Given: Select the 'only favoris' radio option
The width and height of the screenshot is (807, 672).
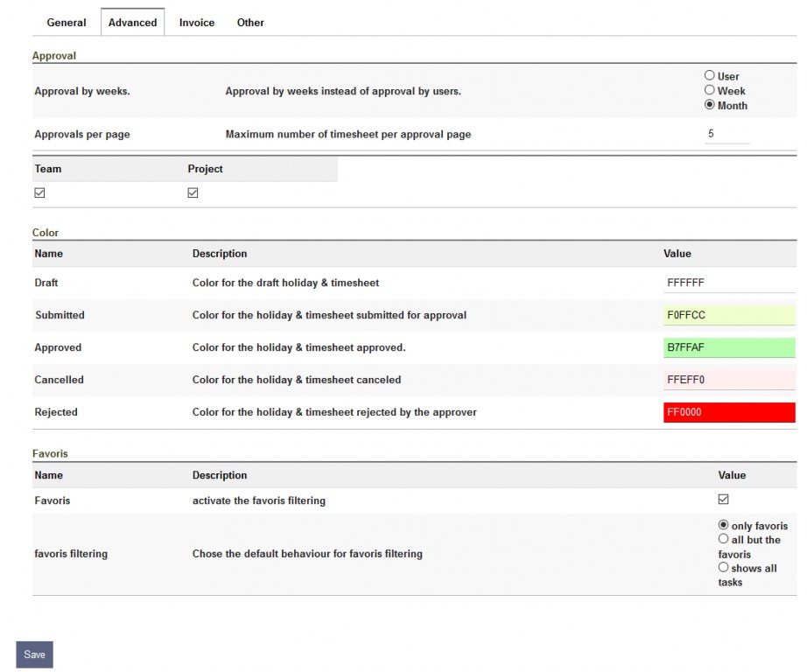Looking at the screenshot, I should [724, 525].
